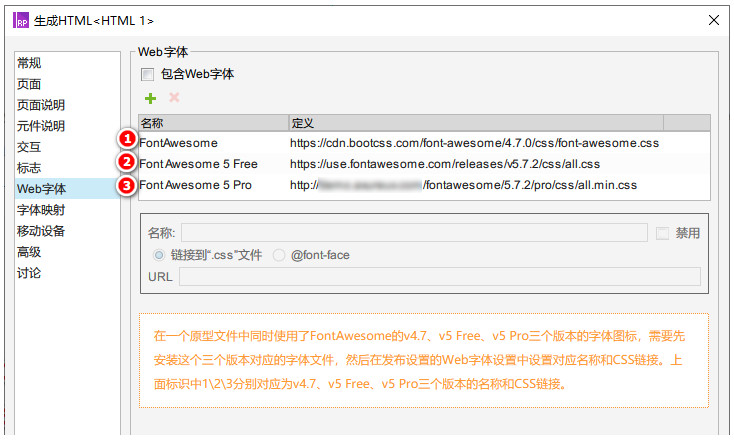Viewport: 734px width, 442px height.
Task: Click the red X delete-font icon
Action: tap(174, 97)
